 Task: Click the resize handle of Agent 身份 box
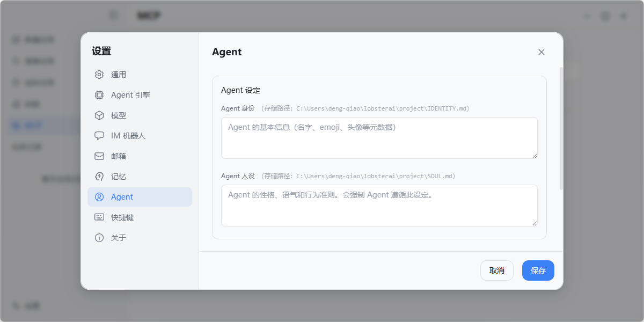point(535,156)
